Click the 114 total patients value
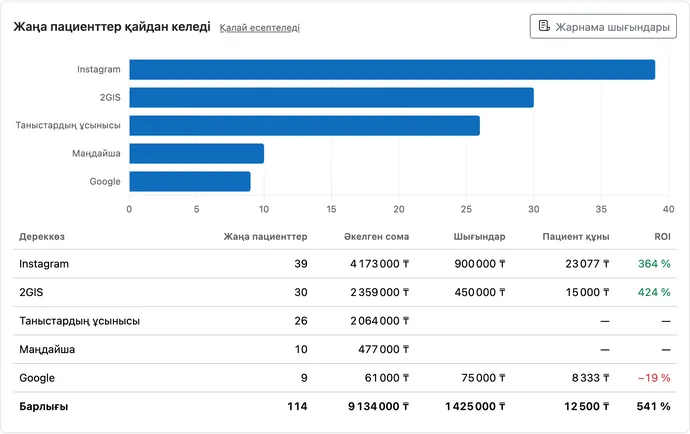690x434 pixels. pyautogui.click(x=297, y=407)
